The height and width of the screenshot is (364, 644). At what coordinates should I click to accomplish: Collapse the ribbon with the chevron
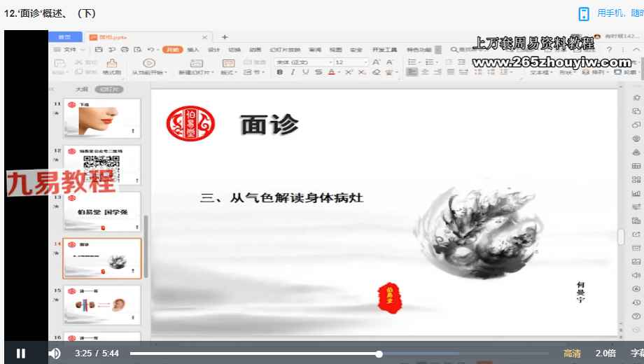tap(636, 49)
